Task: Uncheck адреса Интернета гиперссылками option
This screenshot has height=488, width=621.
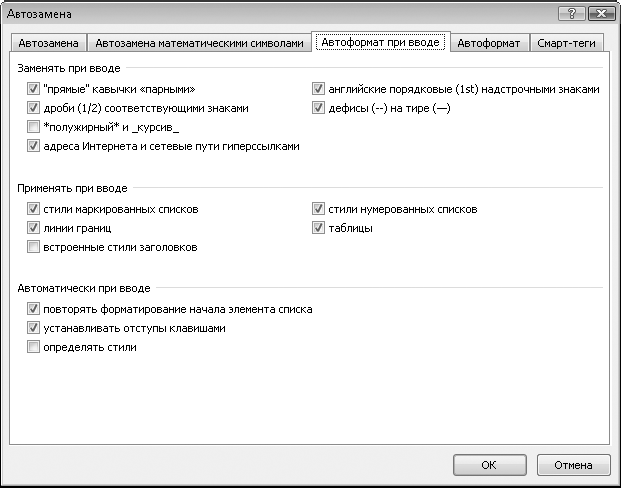Action: coord(33,146)
